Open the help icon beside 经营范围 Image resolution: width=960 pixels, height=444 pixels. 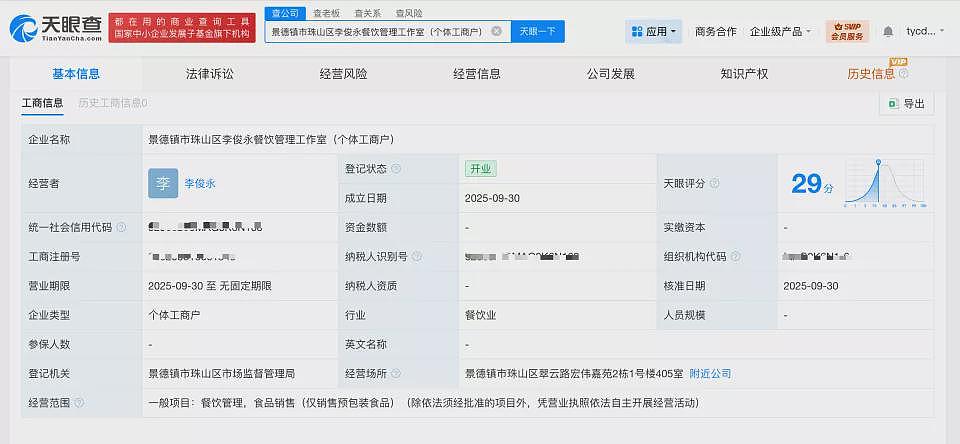79,403
